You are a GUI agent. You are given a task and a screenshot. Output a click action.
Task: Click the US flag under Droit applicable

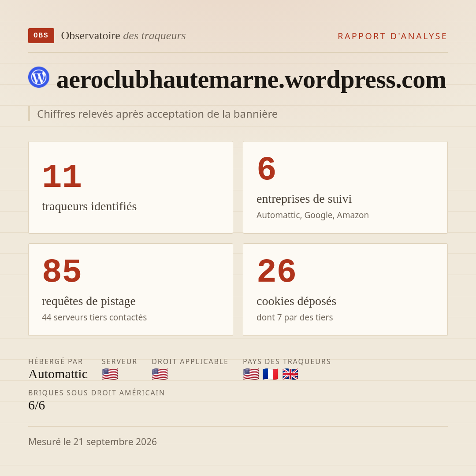click(160, 374)
